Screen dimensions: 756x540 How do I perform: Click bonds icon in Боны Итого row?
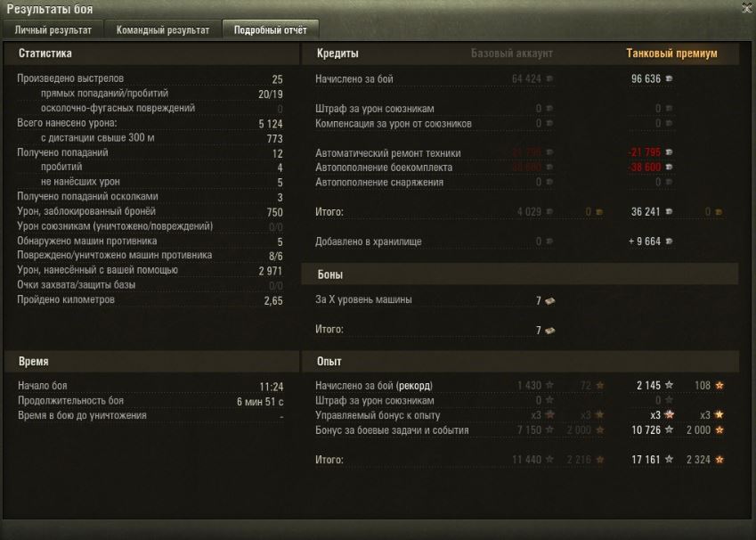click(549, 331)
